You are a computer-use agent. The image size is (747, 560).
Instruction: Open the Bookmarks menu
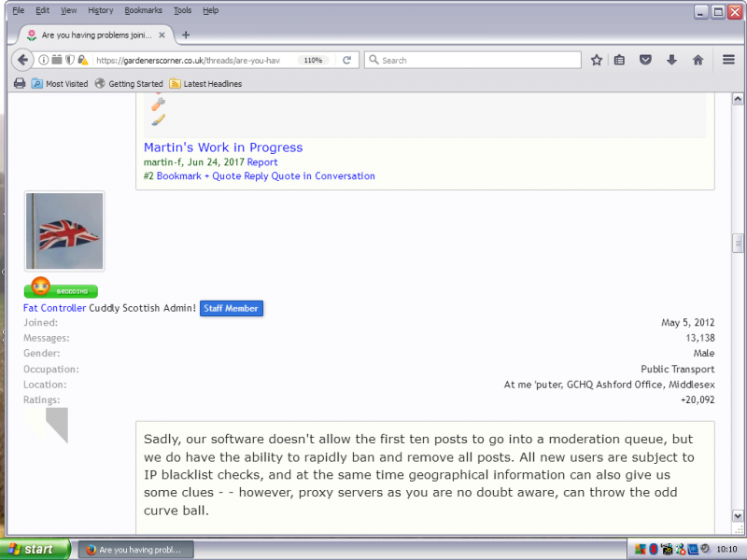[143, 10]
